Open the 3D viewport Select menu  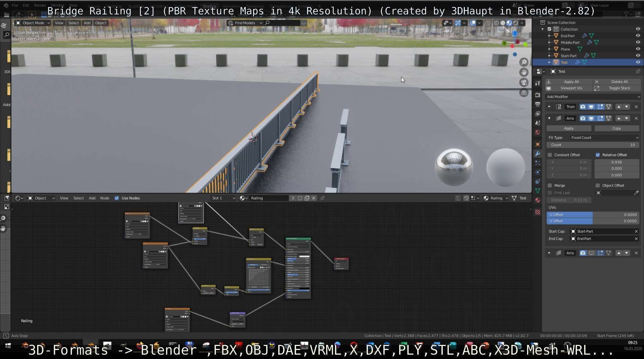pyautogui.click(x=74, y=23)
